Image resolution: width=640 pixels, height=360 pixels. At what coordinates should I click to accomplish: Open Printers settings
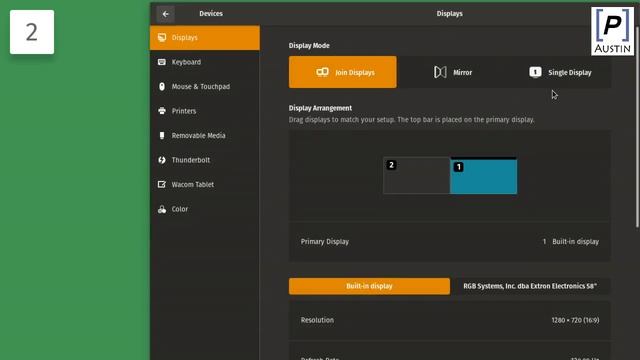pos(204,111)
